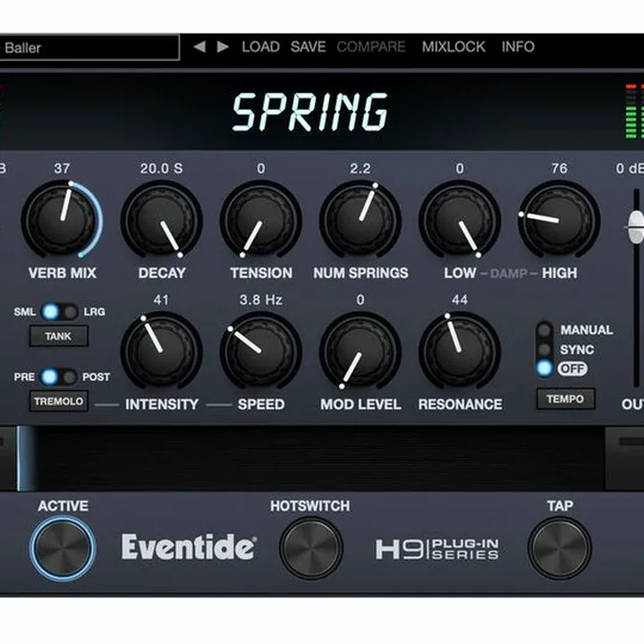This screenshot has height=644, width=644.
Task: Click the NUM SPRINGS value 2.2
Action: click(x=360, y=168)
